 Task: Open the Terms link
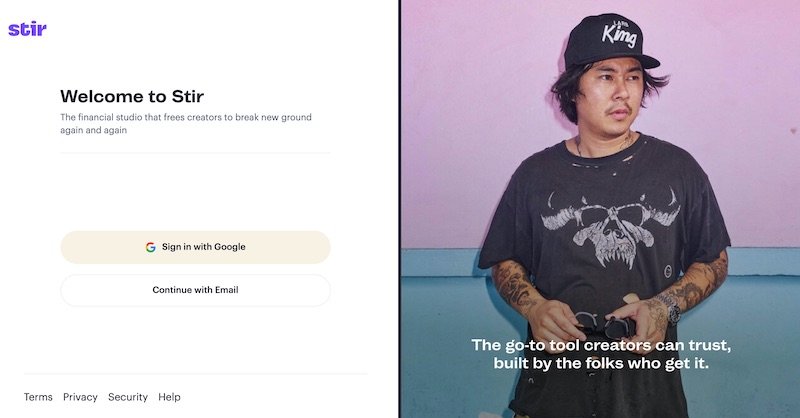point(38,397)
